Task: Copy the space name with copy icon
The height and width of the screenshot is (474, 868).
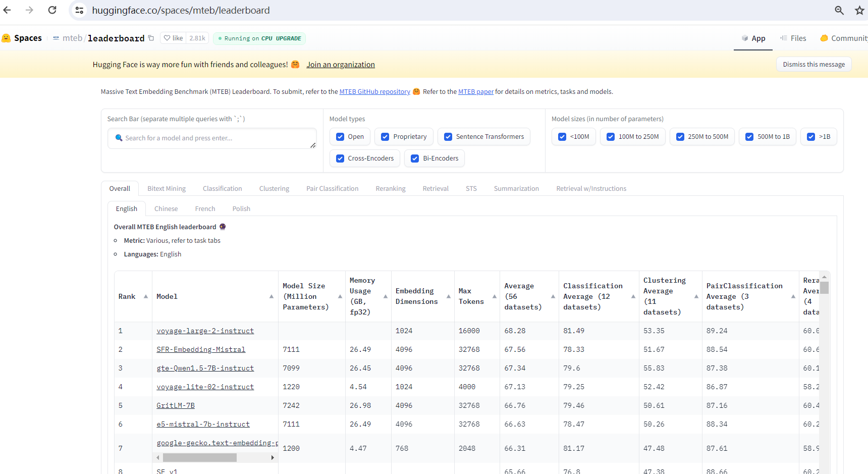Action: 151,38
